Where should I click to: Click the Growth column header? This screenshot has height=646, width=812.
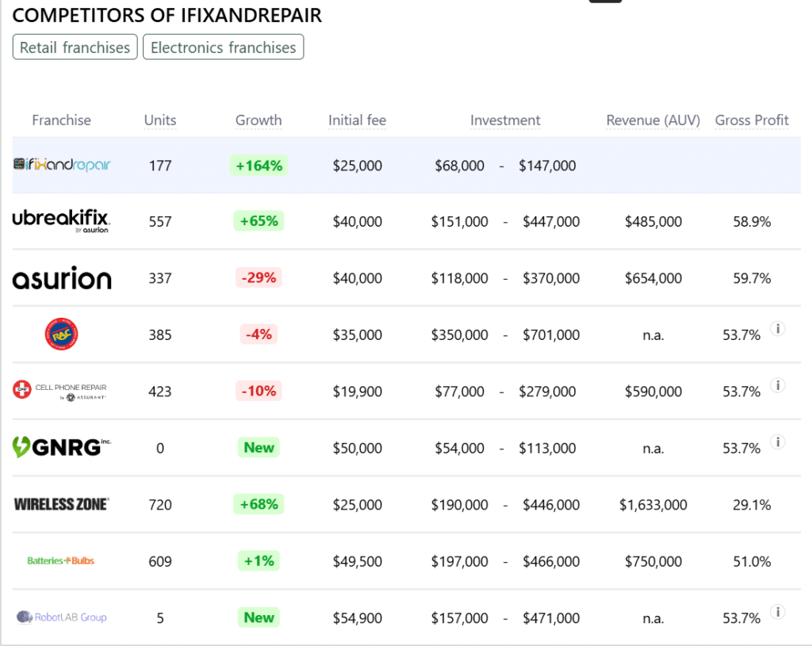coord(259,120)
